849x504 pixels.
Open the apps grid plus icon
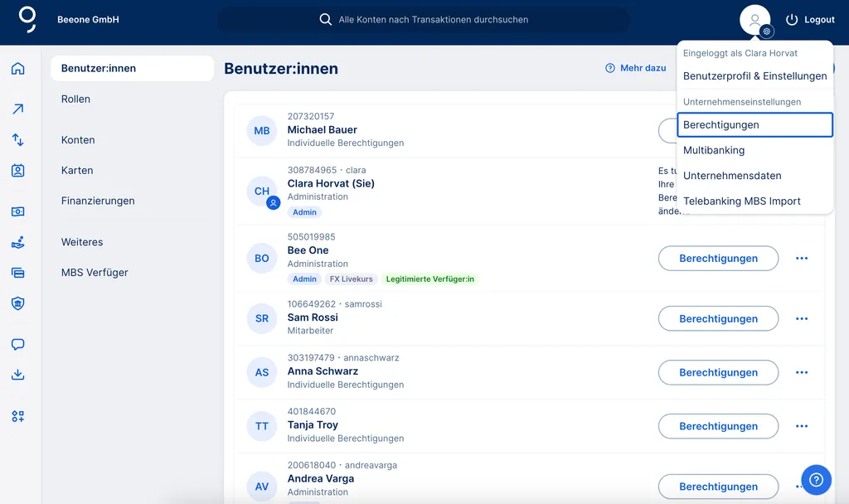coord(17,416)
